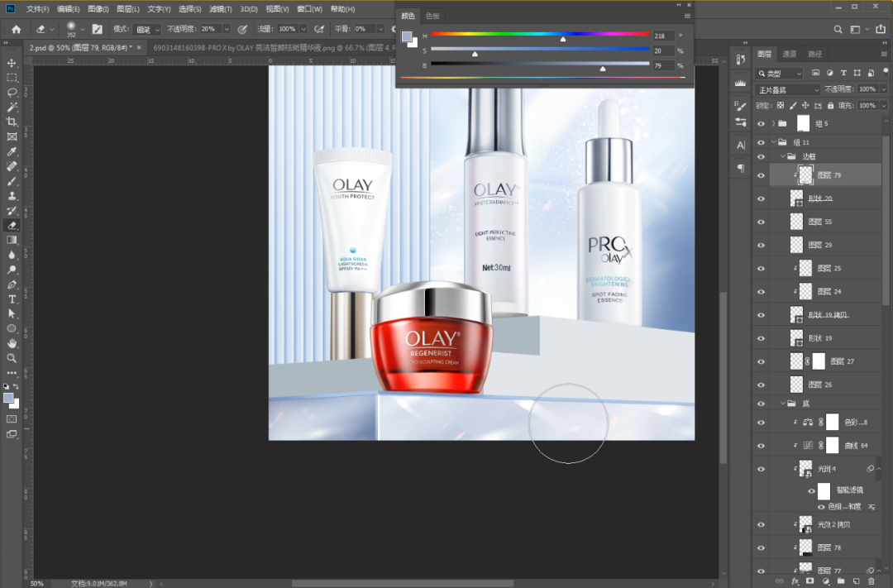Click the brightness B value field
The width and height of the screenshot is (893, 588).
click(663, 65)
